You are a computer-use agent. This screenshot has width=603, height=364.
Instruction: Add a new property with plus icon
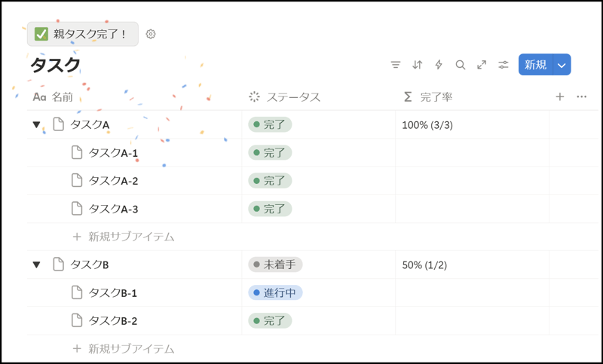click(559, 96)
